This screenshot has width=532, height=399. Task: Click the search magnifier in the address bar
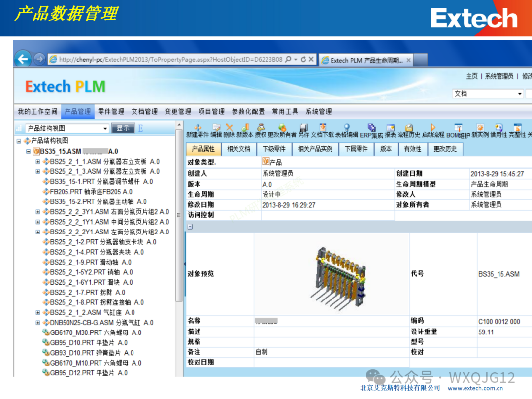[x=288, y=59]
